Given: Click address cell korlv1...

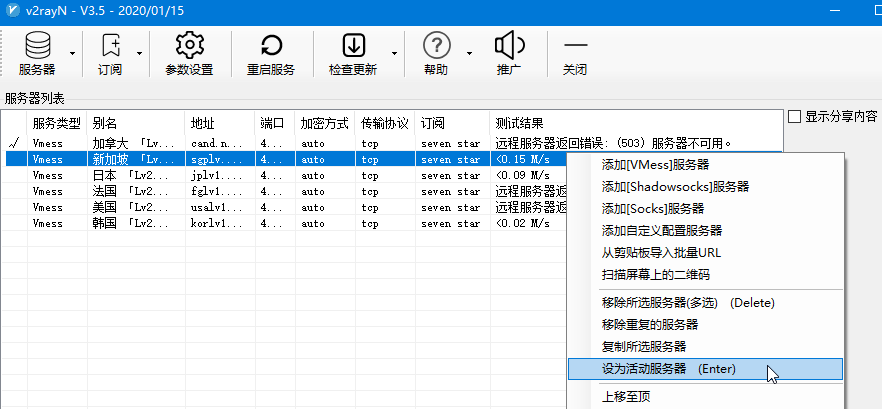Looking at the screenshot, I should [217, 223].
